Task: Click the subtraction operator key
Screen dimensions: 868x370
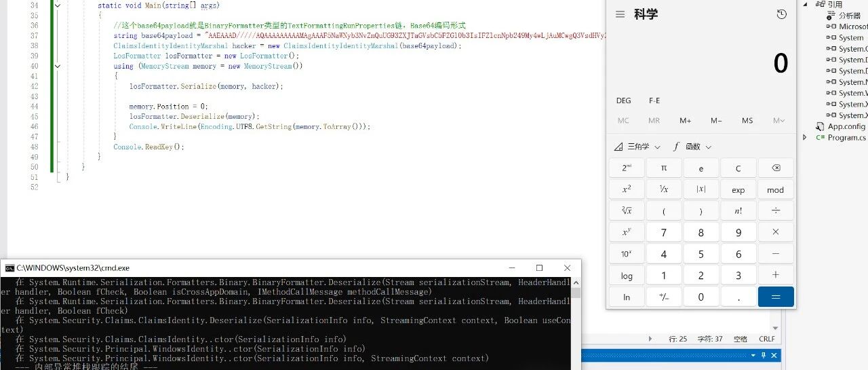Action: 776,254
